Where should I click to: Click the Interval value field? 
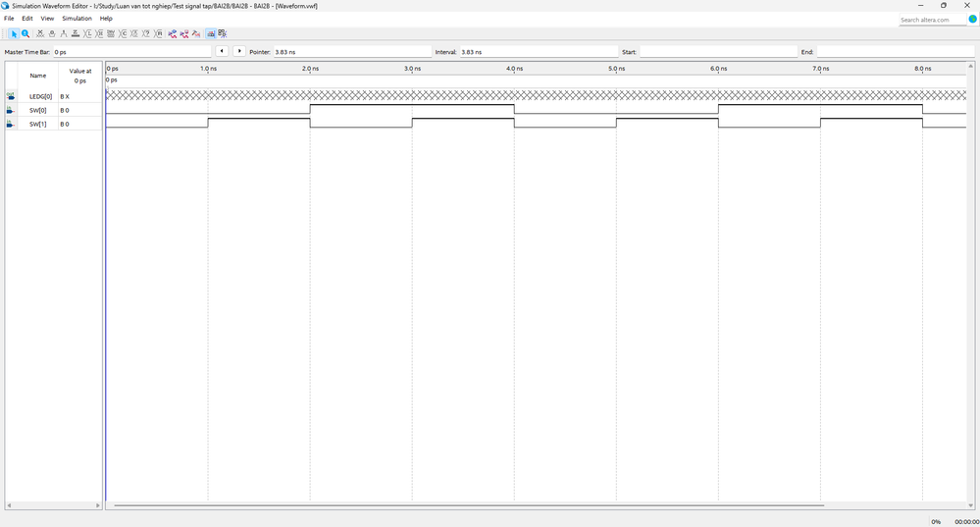539,52
